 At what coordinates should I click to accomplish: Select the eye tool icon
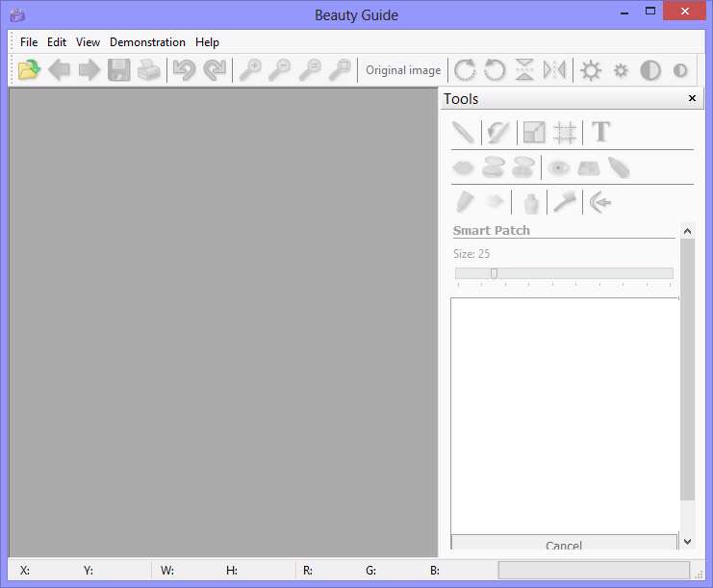559,168
